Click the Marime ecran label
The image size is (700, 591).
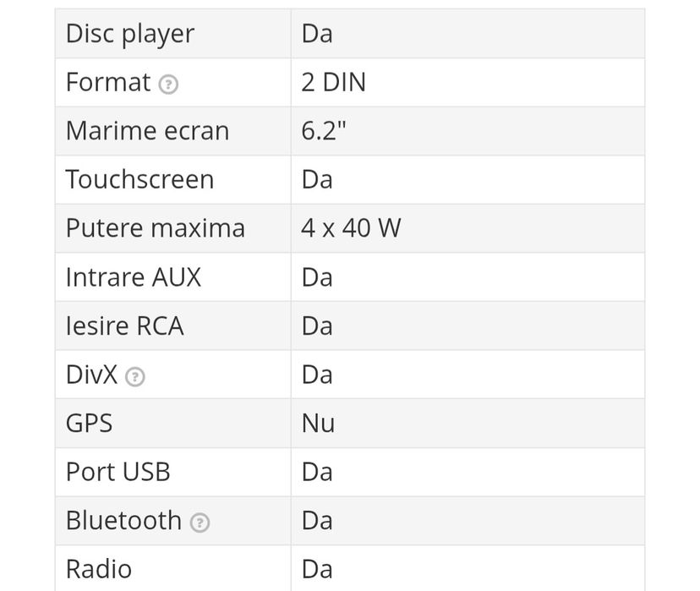147,131
